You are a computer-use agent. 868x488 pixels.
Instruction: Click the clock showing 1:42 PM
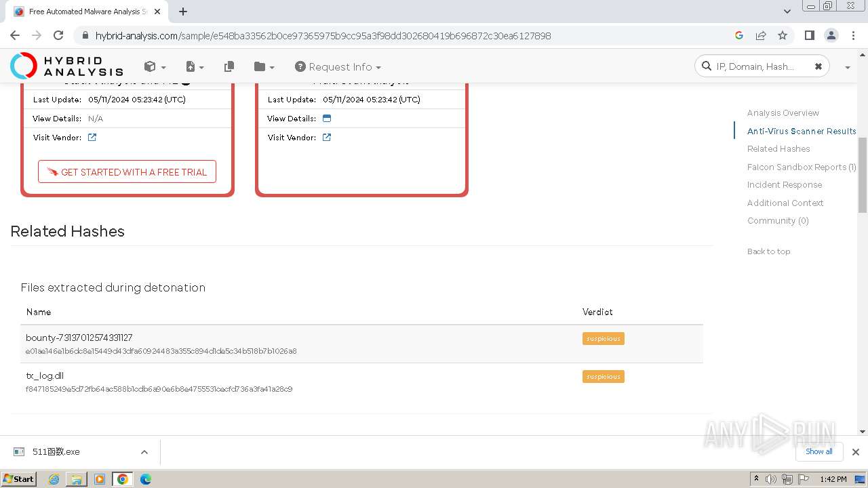833,479
